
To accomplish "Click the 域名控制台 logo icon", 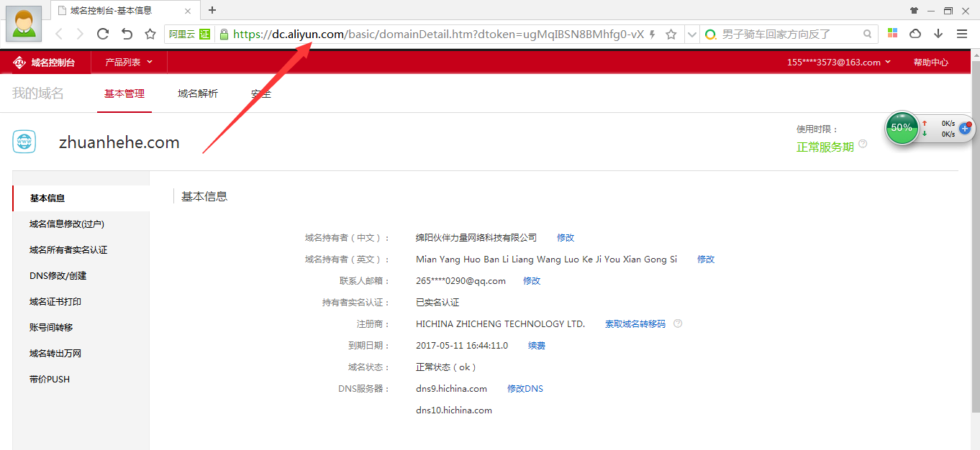I will coord(19,63).
